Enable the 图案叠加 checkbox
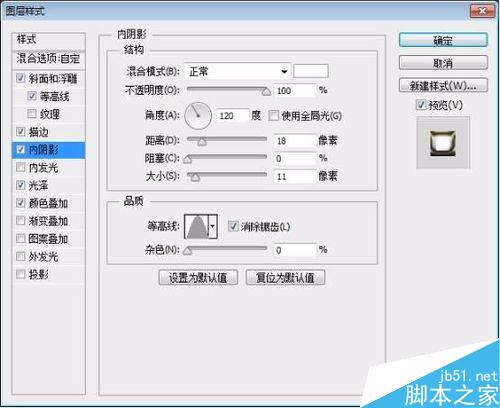The width and height of the screenshot is (500, 408). [21, 238]
